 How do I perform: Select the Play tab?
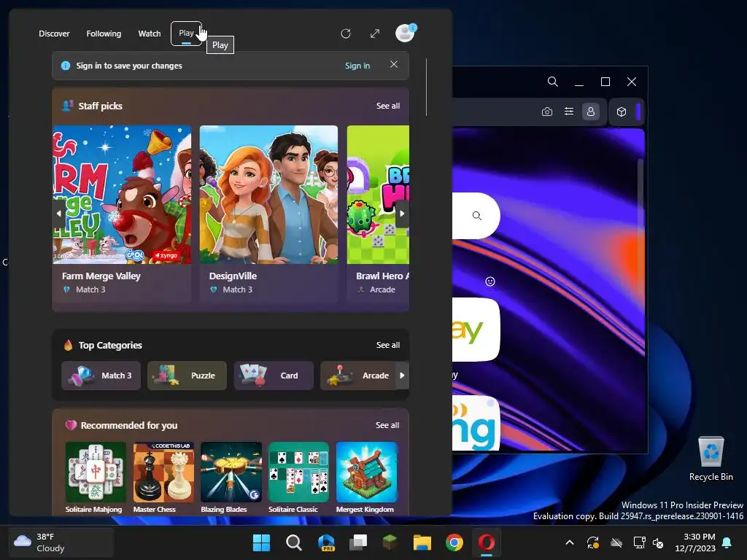coord(186,34)
